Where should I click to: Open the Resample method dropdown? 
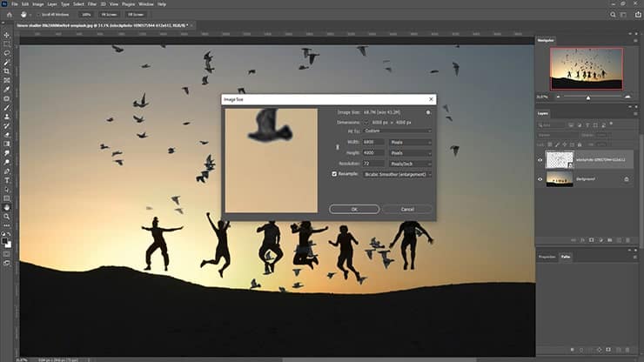coord(397,174)
